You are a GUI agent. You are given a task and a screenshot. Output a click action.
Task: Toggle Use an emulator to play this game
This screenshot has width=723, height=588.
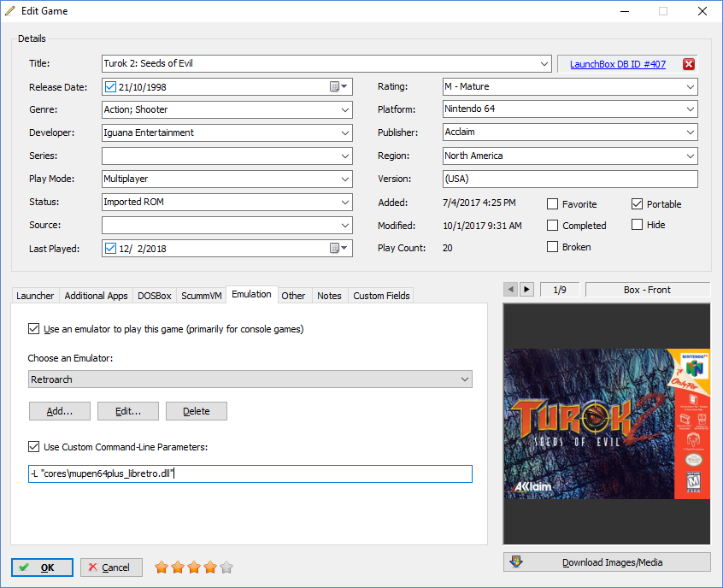pyautogui.click(x=33, y=329)
